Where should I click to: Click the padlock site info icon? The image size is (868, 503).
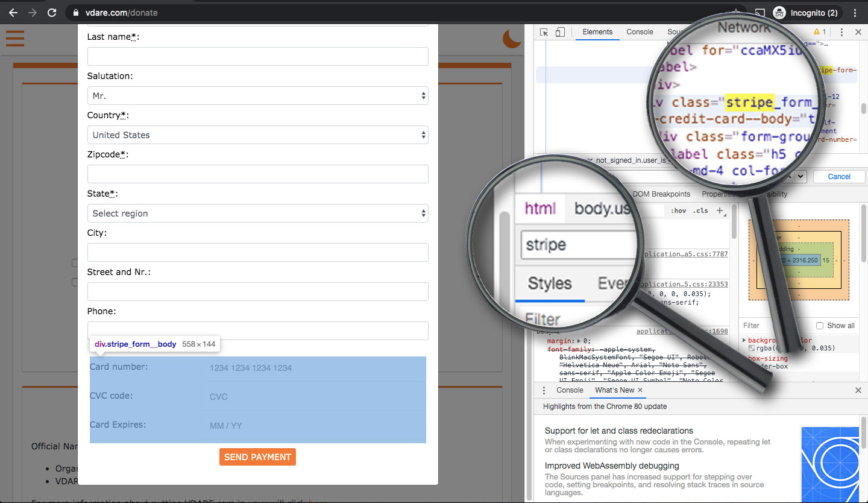(x=75, y=13)
